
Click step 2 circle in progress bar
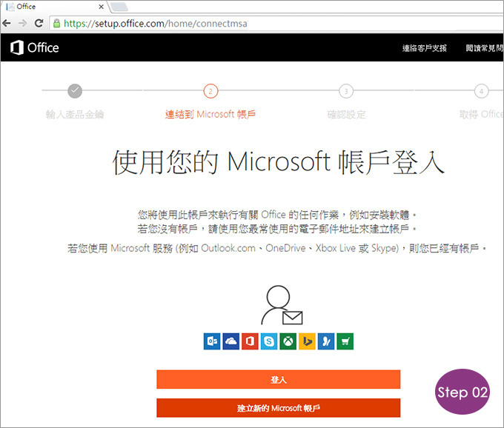point(210,91)
